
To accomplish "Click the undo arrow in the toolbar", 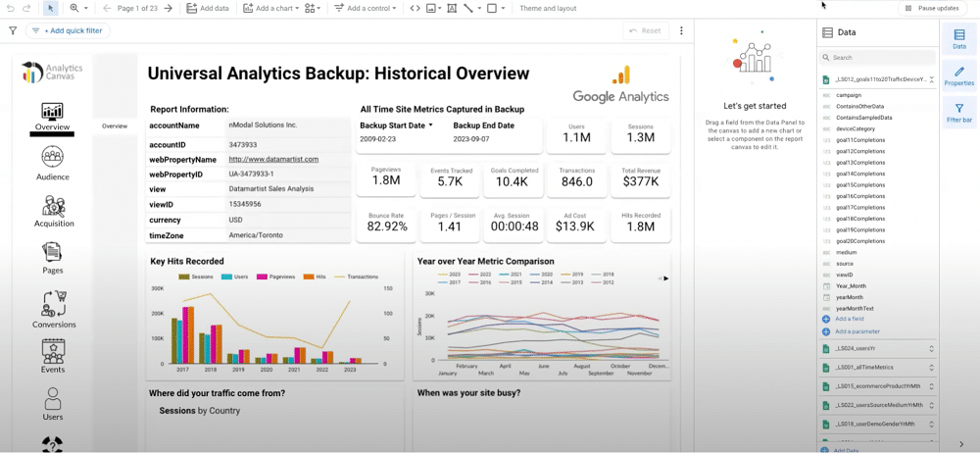I will tap(11, 8).
